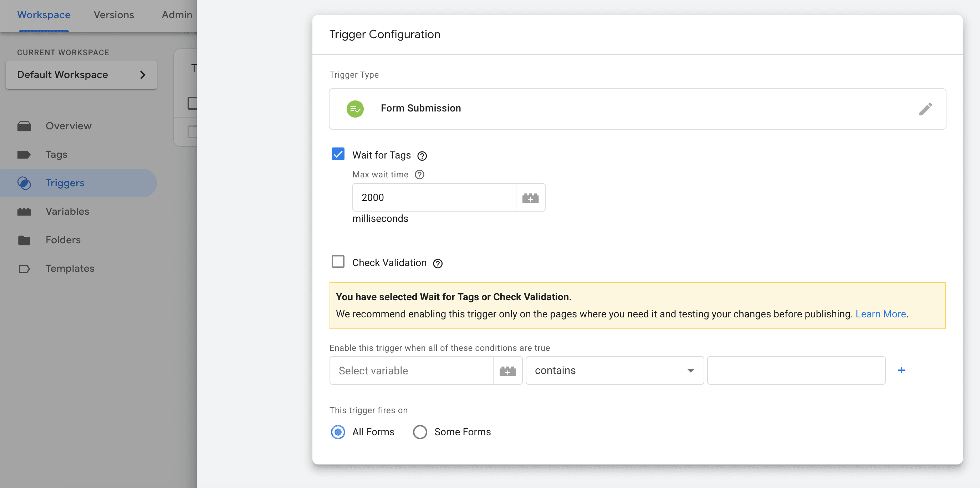Select the All Forms radio button
The width and height of the screenshot is (980, 488).
pos(338,432)
